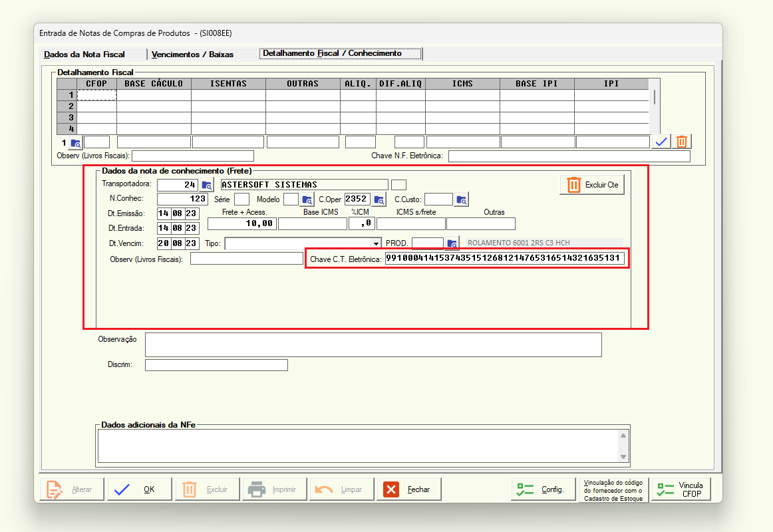Open C.Oper lookup search icon
Image resolution: width=773 pixels, height=532 pixels.
(379, 199)
